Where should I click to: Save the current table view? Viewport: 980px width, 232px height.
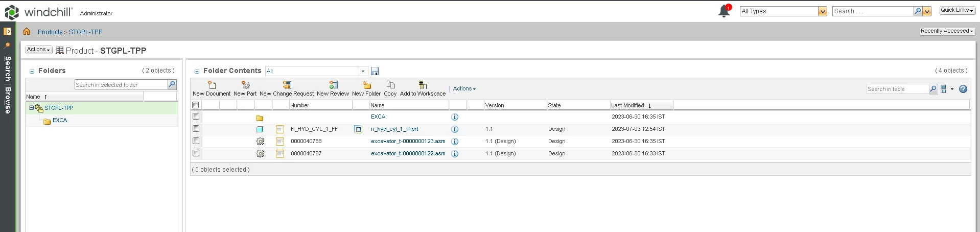pyautogui.click(x=375, y=71)
